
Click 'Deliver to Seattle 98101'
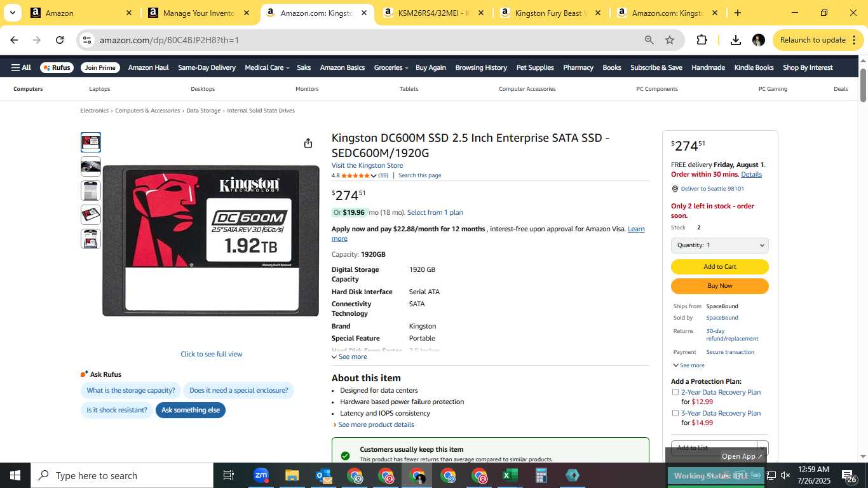[x=712, y=189]
